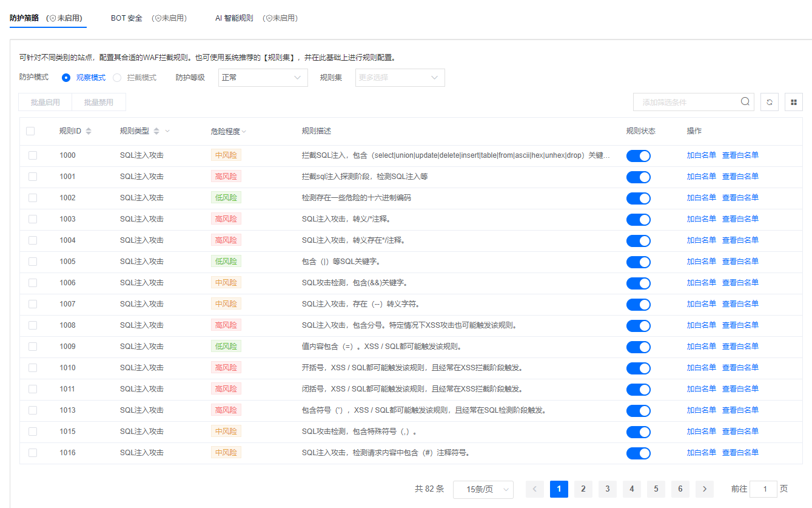Open 规则类型 filter chevron

click(x=167, y=131)
